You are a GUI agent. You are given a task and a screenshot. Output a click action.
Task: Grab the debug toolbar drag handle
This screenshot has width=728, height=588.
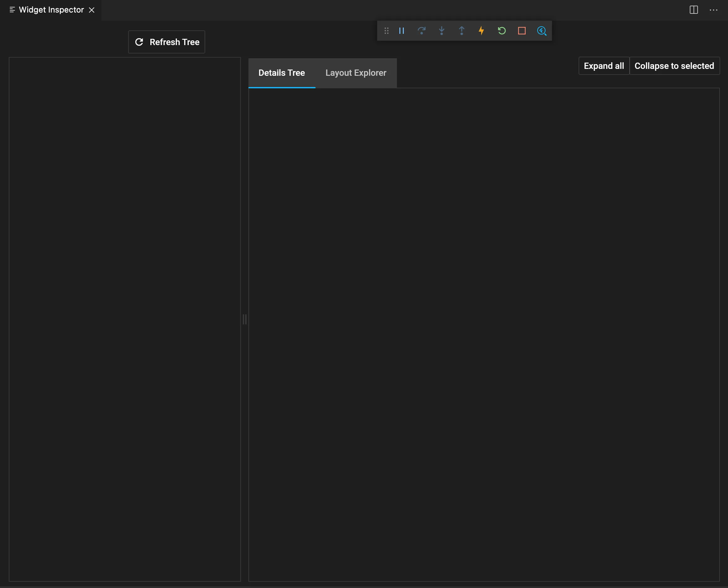[x=386, y=31]
